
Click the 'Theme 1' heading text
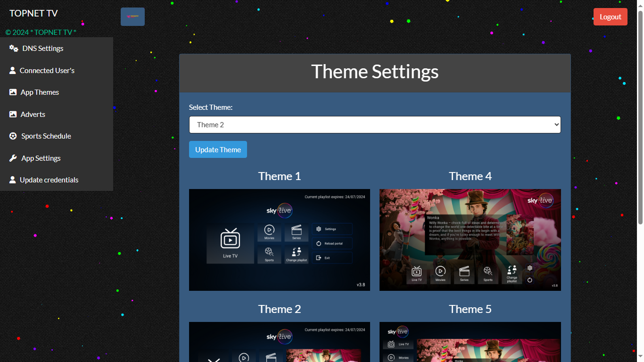(280, 176)
